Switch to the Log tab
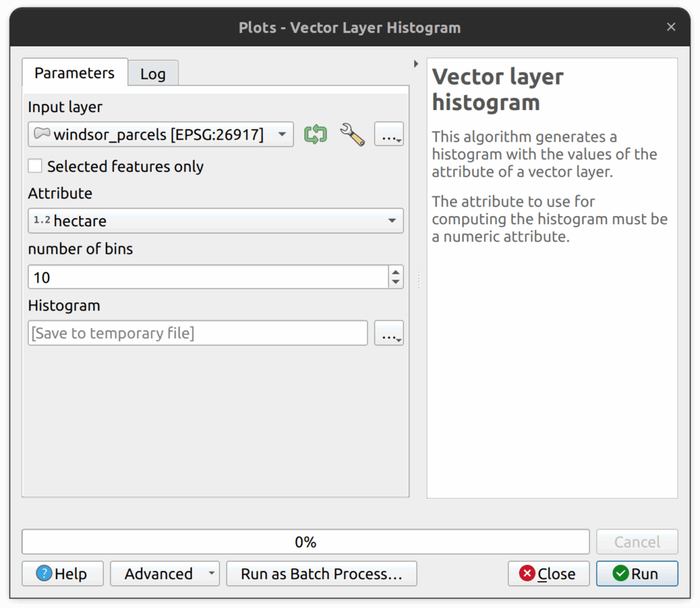The height and width of the screenshot is (608, 700). tap(153, 74)
